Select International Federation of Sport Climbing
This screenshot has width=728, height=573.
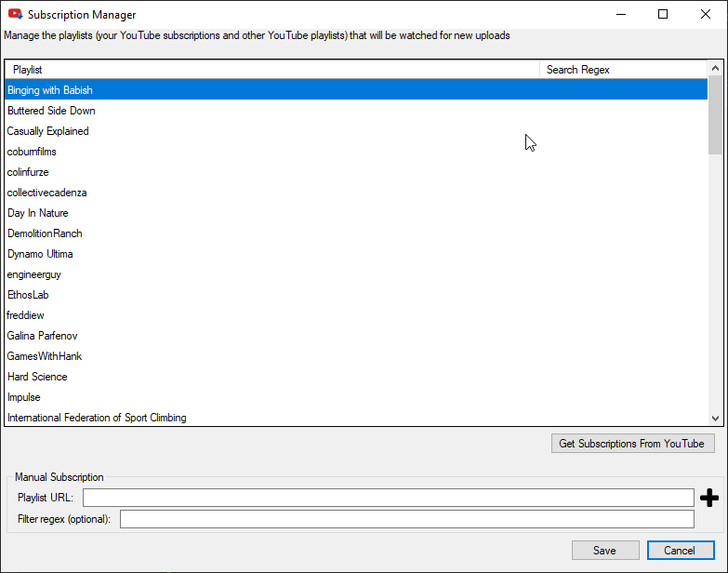356,417
